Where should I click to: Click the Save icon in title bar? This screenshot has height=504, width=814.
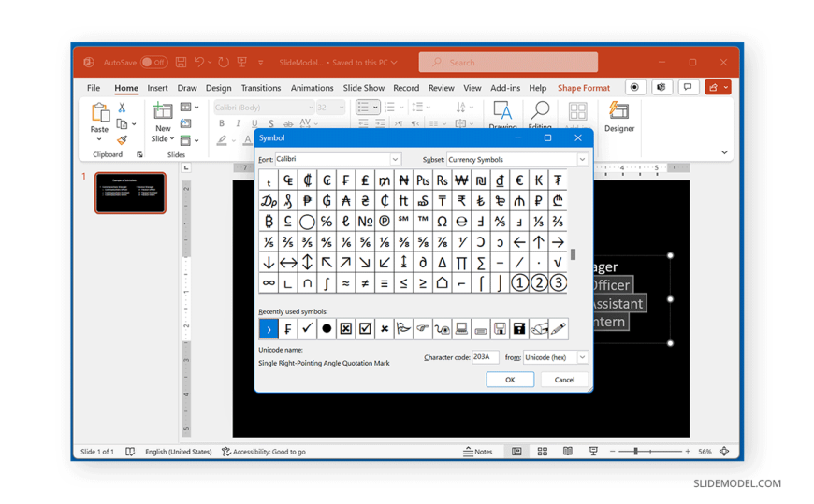pyautogui.click(x=181, y=63)
